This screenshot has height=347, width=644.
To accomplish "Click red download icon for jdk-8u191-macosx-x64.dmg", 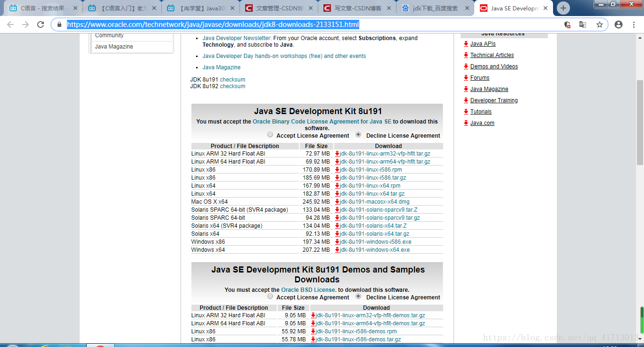I will pyautogui.click(x=338, y=202).
